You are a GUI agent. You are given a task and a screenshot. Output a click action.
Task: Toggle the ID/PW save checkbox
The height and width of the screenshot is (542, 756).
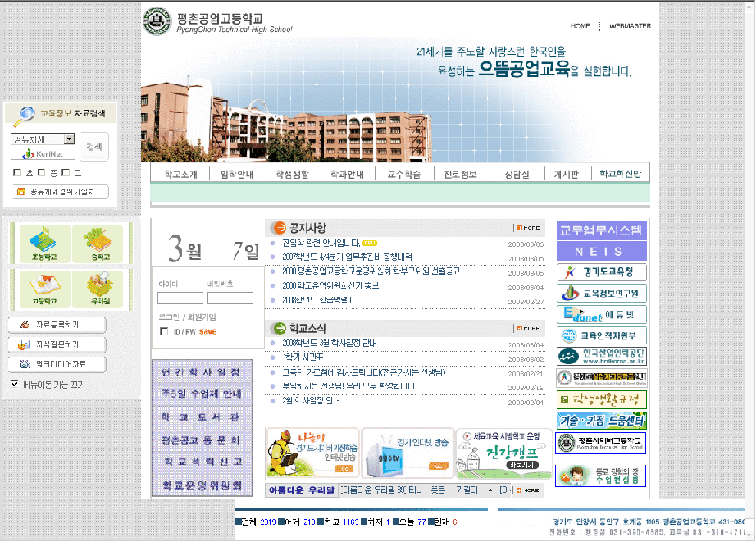coord(164,331)
